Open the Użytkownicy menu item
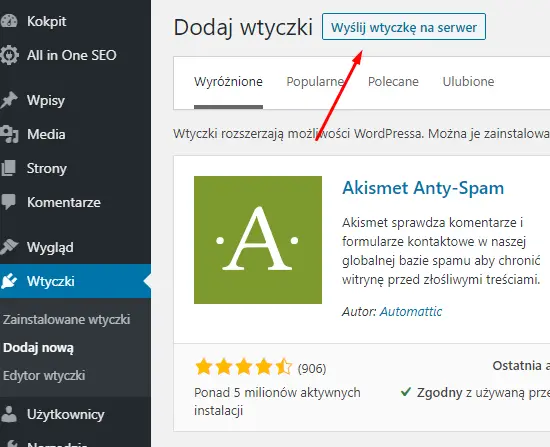This screenshot has width=550, height=447. pos(75,414)
